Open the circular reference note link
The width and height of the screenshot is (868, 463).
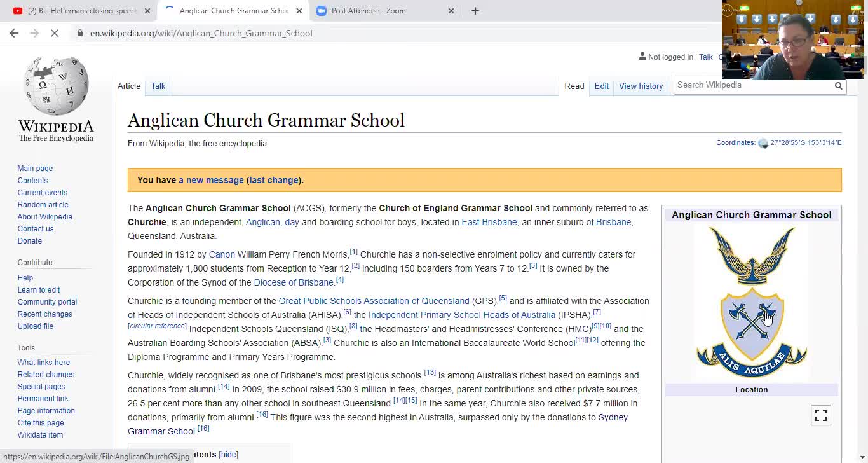pyautogui.click(x=158, y=326)
